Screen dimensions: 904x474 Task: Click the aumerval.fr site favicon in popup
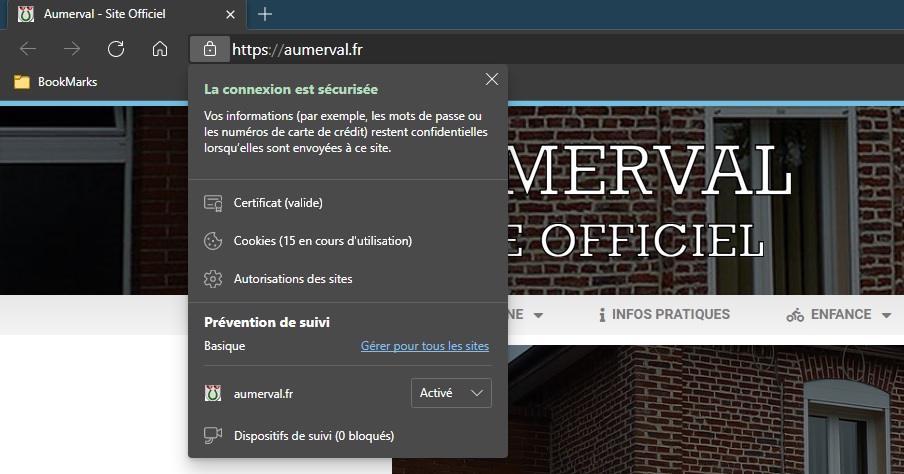(x=212, y=394)
